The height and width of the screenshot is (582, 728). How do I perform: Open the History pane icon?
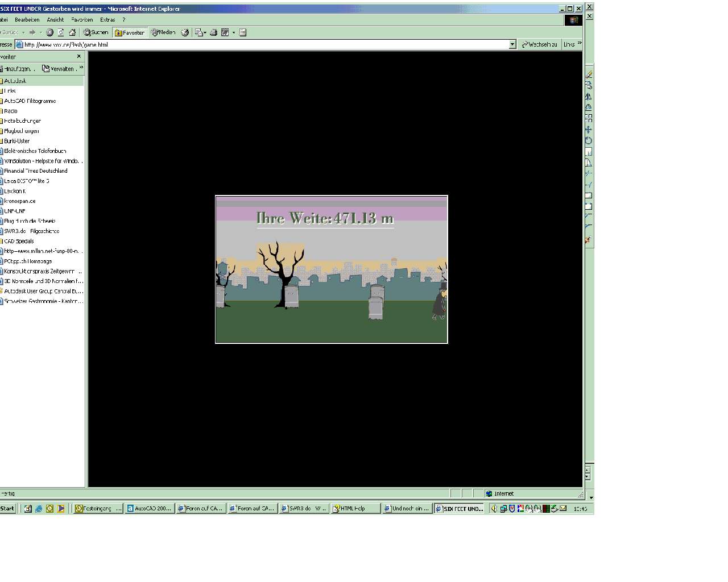click(x=185, y=32)
